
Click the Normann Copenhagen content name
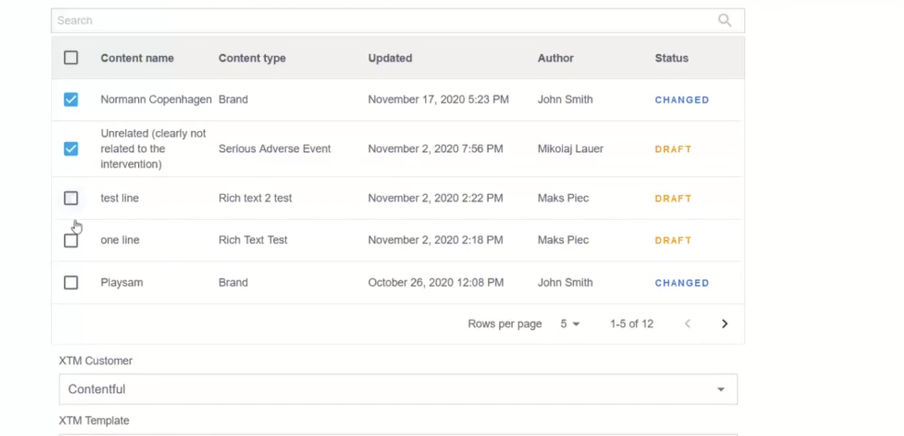(156, 100)
